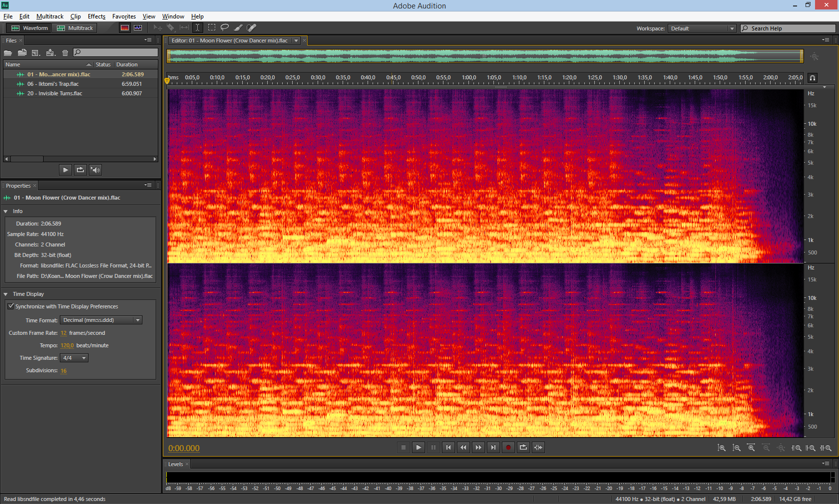Click the Search Help field
This screenshot has width=839, height=504.
point(788,28)
